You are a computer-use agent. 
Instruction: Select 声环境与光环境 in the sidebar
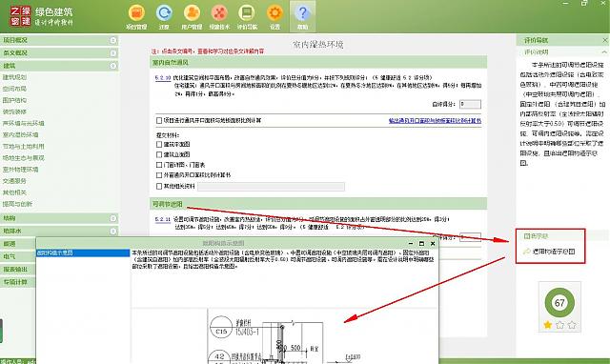click(23, 123)
